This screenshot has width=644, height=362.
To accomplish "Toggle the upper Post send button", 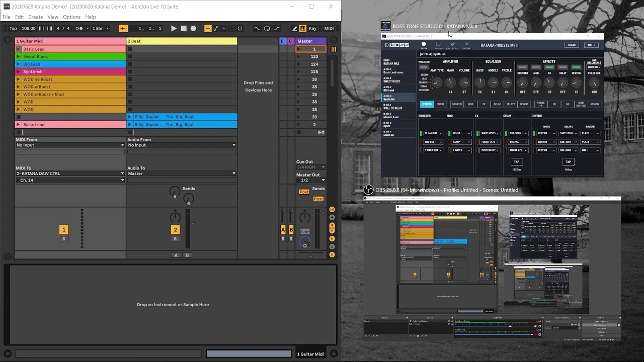I will [x=304, y=192].
